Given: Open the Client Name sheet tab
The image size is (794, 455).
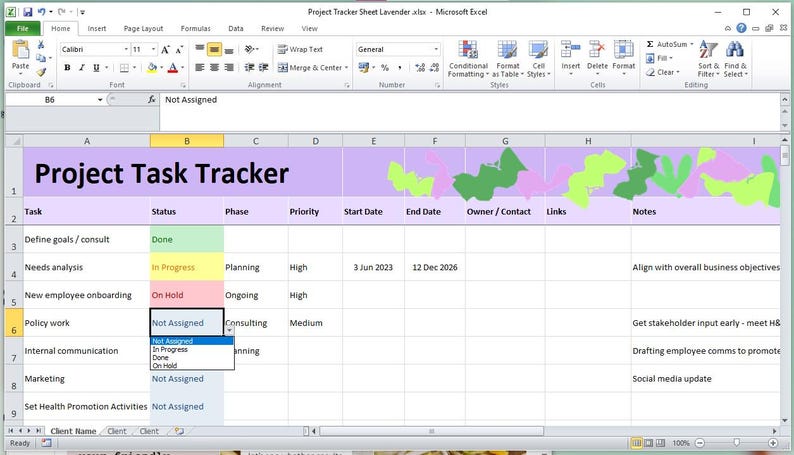Looking at the screenshot, I should [x=73, y=431].
